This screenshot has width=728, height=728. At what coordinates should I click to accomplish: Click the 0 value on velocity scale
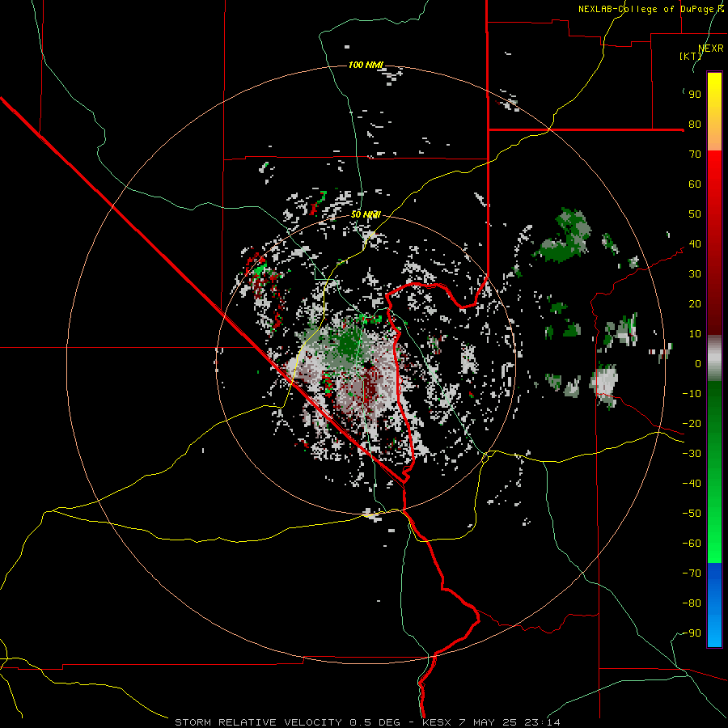click(x=698, y=364)
